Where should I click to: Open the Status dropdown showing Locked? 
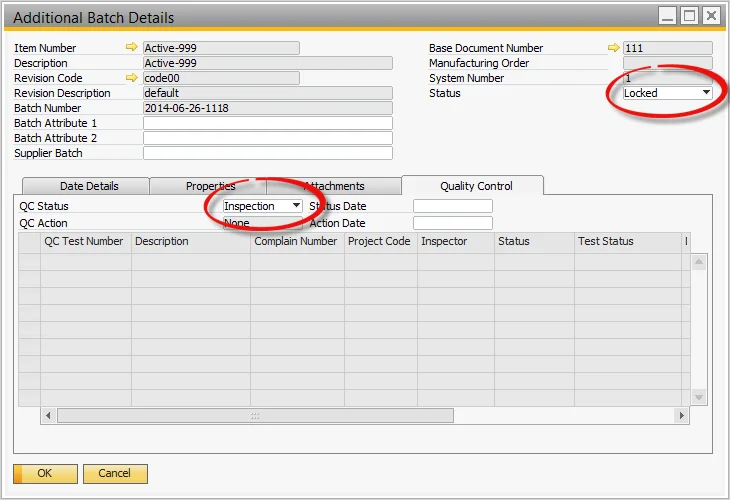pos(668,93)
